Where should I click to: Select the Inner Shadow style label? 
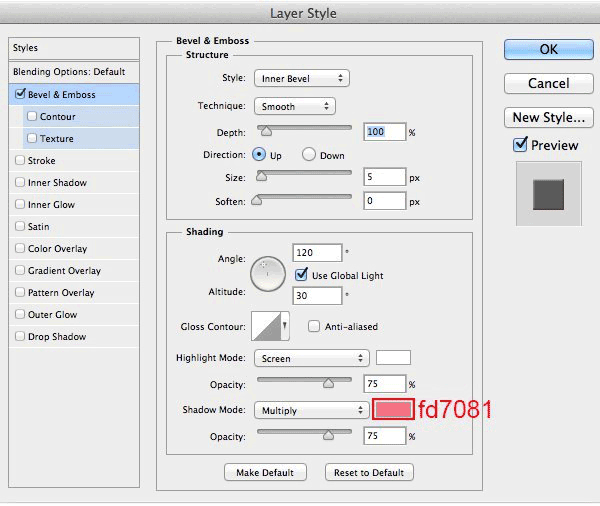[57, 183]
